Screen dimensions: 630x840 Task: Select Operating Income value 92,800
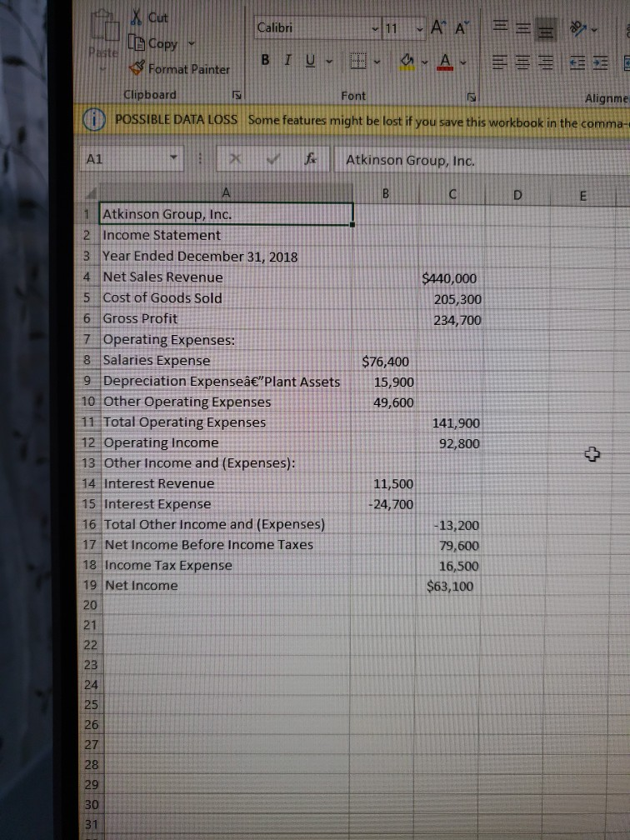449,443
